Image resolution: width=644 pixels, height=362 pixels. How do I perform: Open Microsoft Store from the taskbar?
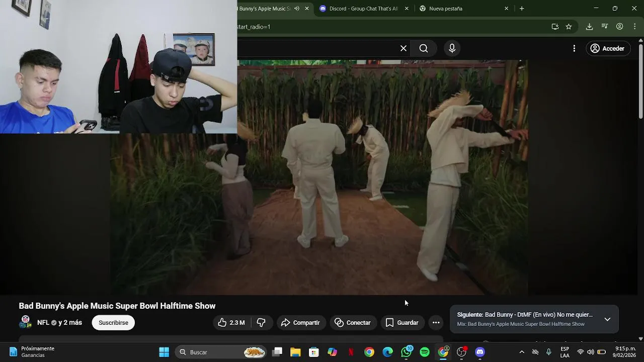(x=314, y=352)
